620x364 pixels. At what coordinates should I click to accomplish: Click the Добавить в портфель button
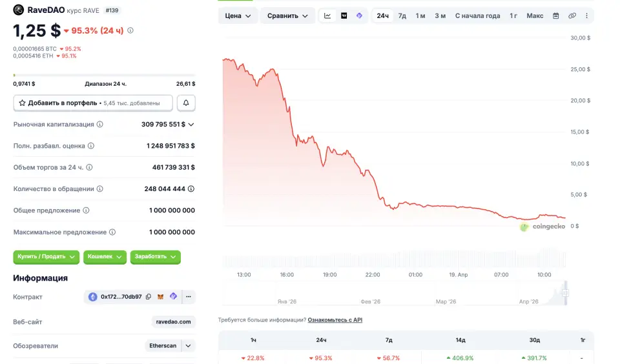(x=93, y=103)
